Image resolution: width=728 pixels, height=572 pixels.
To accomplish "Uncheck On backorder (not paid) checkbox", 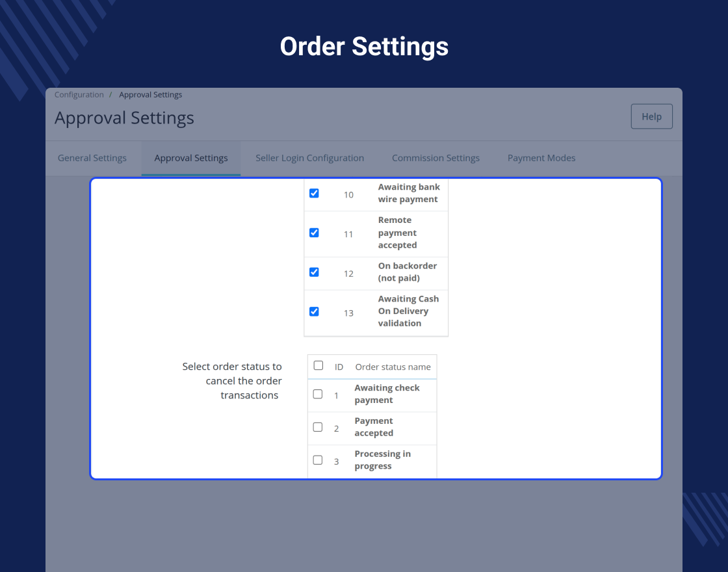I will (x=314, y=272).
